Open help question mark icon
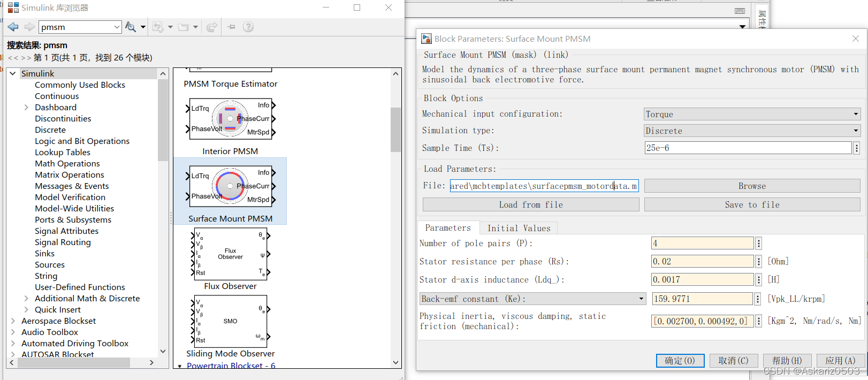Image resolution: width=868 pixels, height=380 pixels. point(248,27)
